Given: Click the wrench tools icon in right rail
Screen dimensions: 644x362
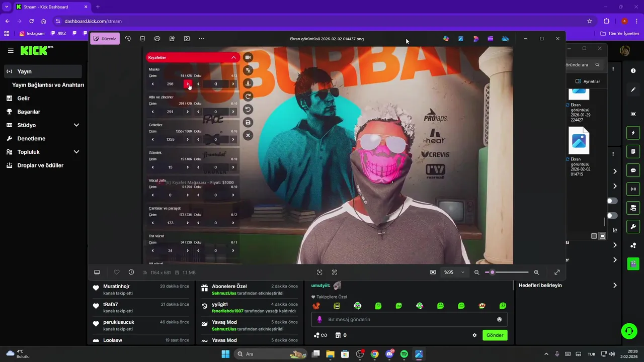Looking at the screenshot, I should coord(633,227).
